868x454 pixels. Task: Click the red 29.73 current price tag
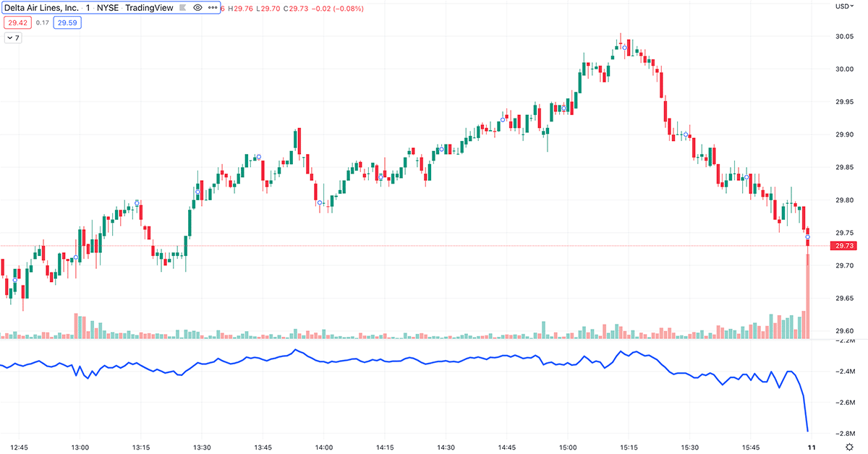coord(843,246)
